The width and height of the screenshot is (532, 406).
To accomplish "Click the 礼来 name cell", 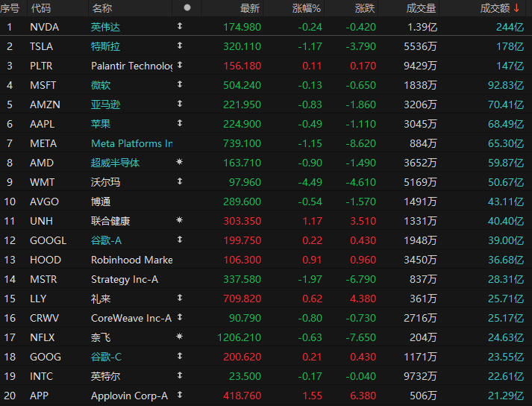I will coord(101,299).
